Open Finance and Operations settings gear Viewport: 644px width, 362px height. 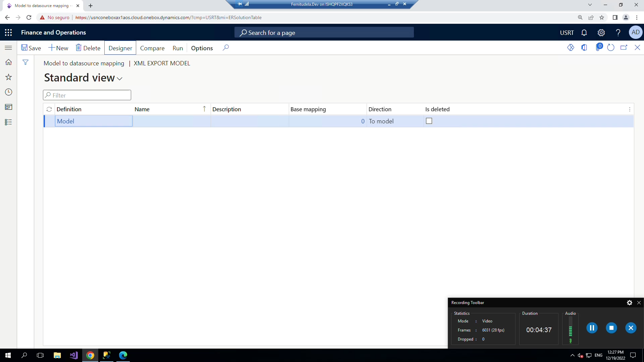coord(601,32)
